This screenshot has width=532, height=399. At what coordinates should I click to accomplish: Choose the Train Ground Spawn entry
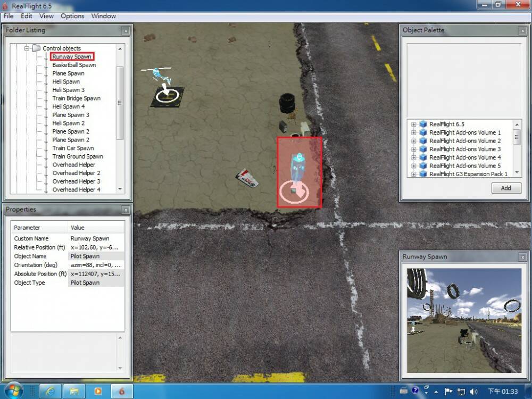[x=78, y=156]
